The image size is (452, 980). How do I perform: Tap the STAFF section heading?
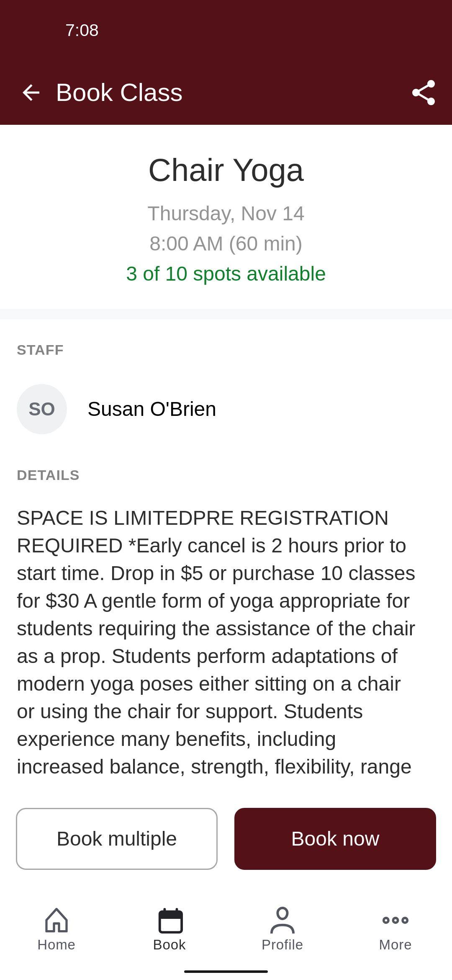[40, 350]
